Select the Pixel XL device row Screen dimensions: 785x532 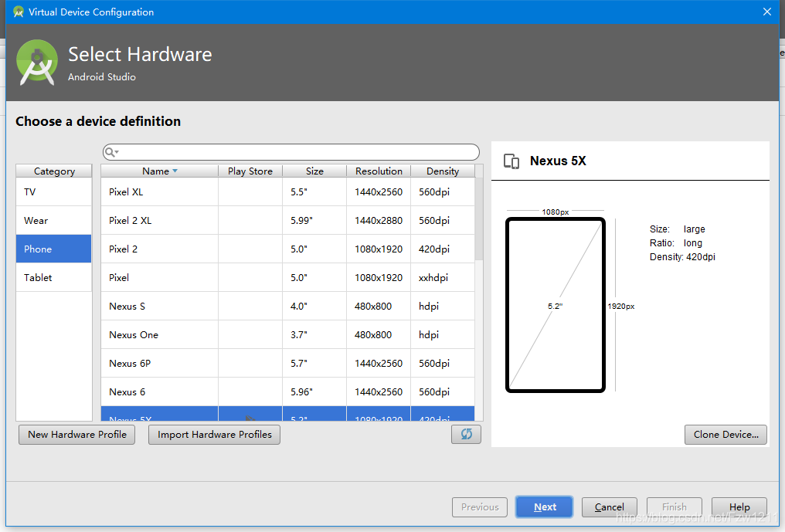coord(288,192)
